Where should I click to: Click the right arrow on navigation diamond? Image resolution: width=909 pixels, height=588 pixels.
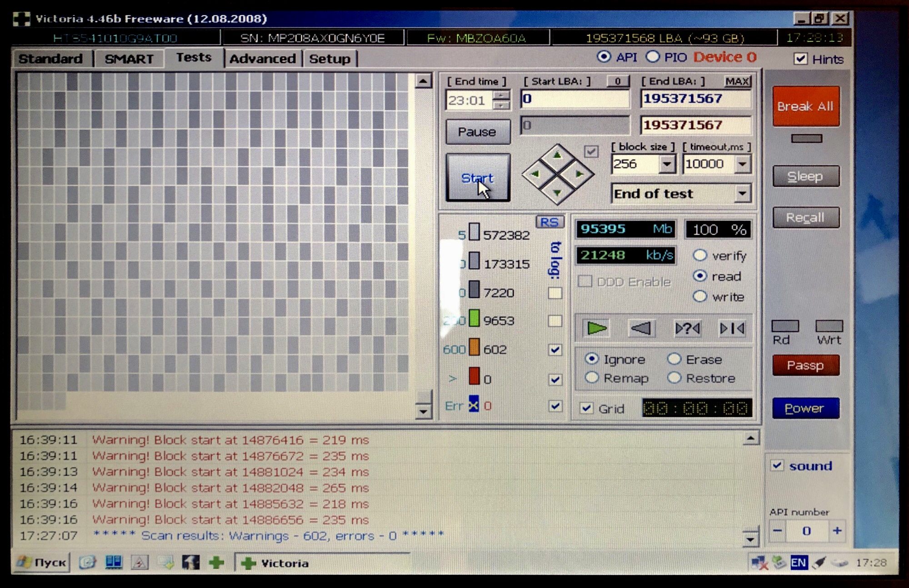[579, 174]
